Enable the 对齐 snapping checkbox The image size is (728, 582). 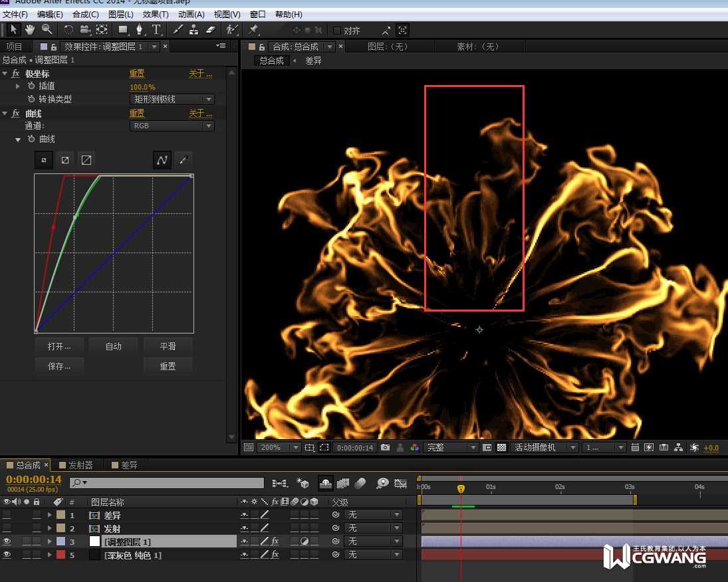(337, 31)
